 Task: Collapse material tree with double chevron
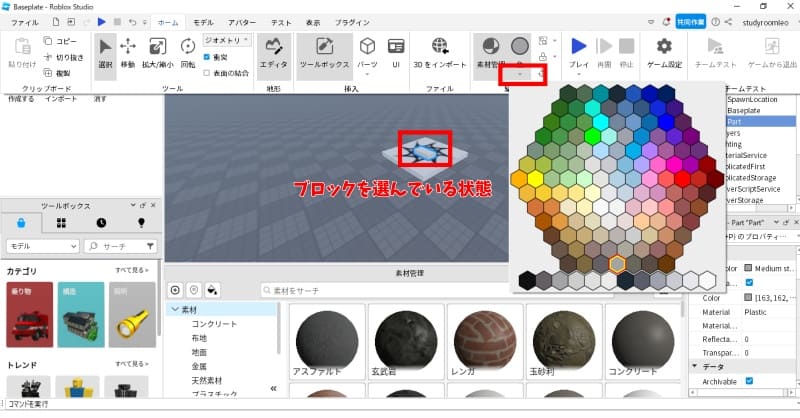[x=273, y=388]
